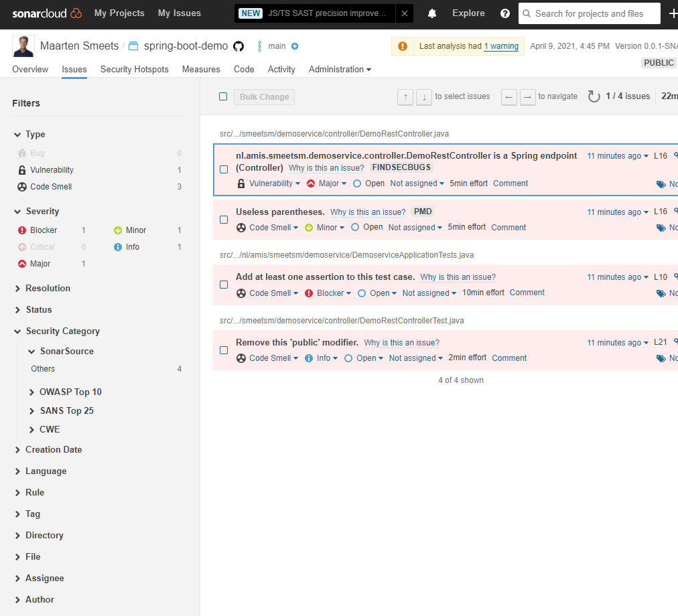Open the Measures tab
The width and height of the screenshot is (678, 616).
pyautogui.click(x=201, y=69)
